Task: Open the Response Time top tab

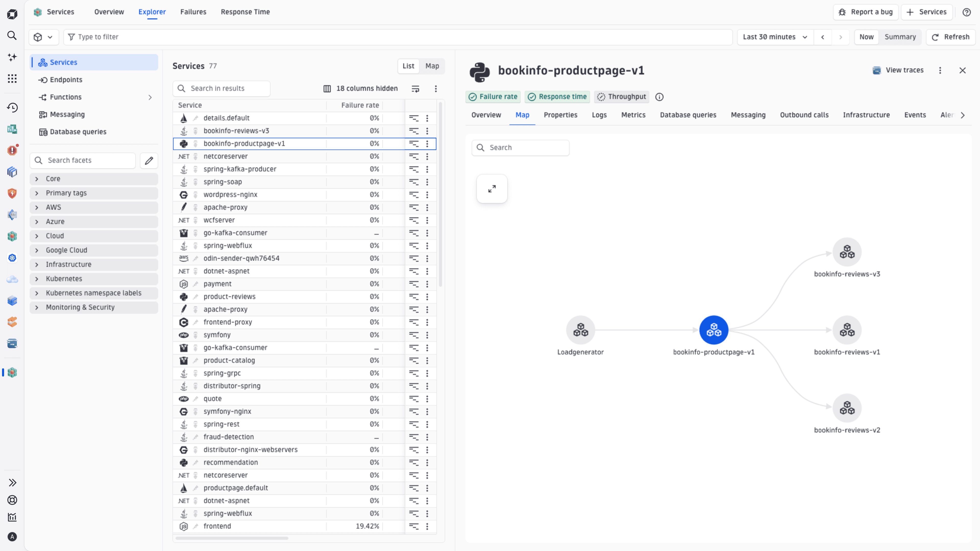Action: click(245, 12)
